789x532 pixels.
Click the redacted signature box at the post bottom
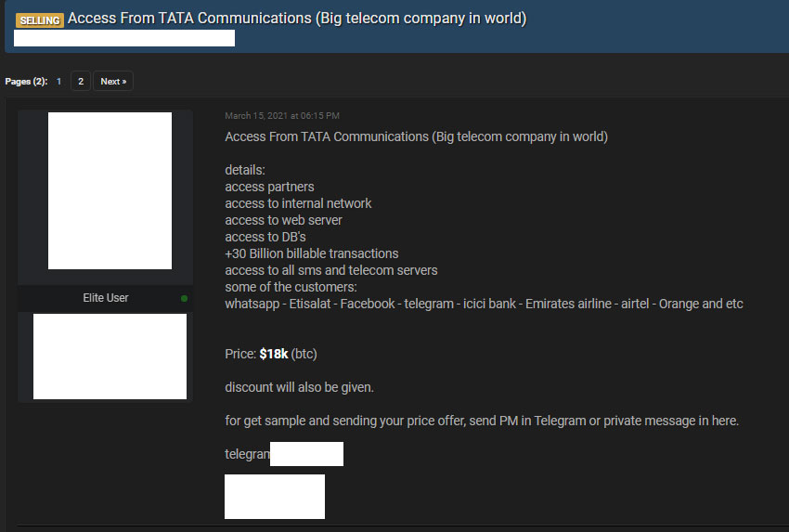tap(275, 497)
